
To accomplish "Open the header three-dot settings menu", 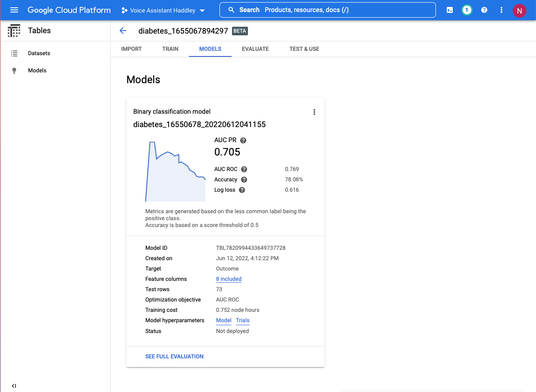I will tap(502, 10).
